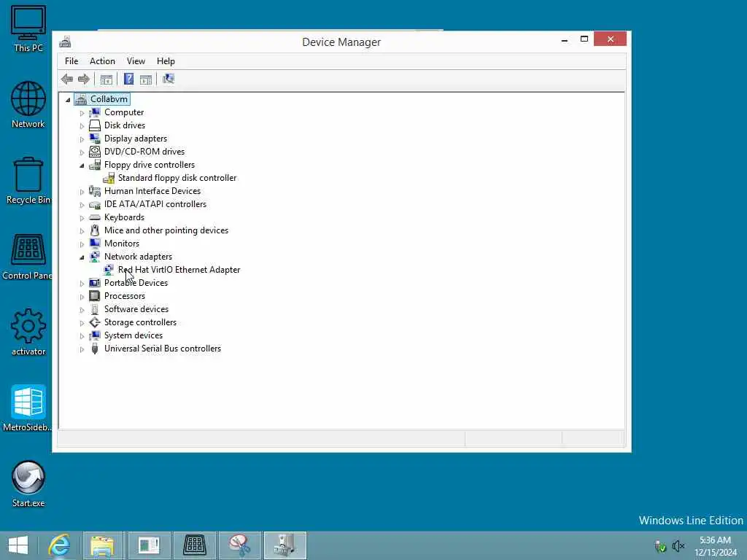This screenshot has height=560, width=747.
Task: Select the Computer tree label
Action: coord(124,112)
